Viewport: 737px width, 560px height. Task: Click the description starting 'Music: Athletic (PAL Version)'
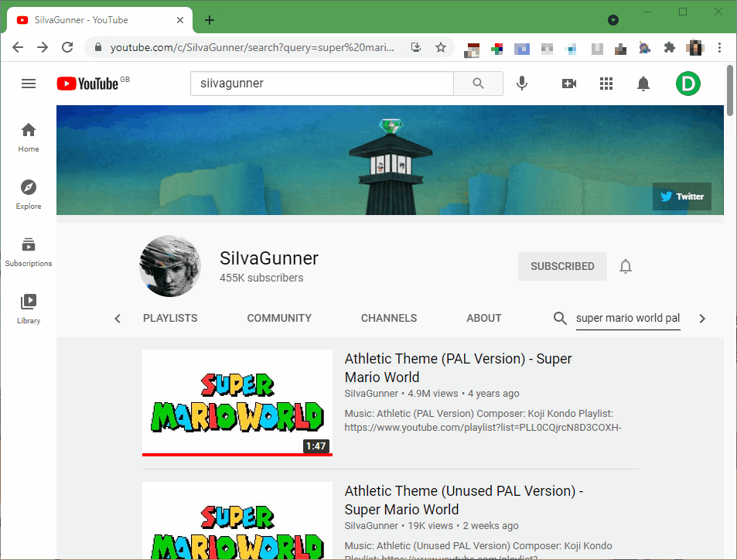pyautogui.click(x=483, y=420)
